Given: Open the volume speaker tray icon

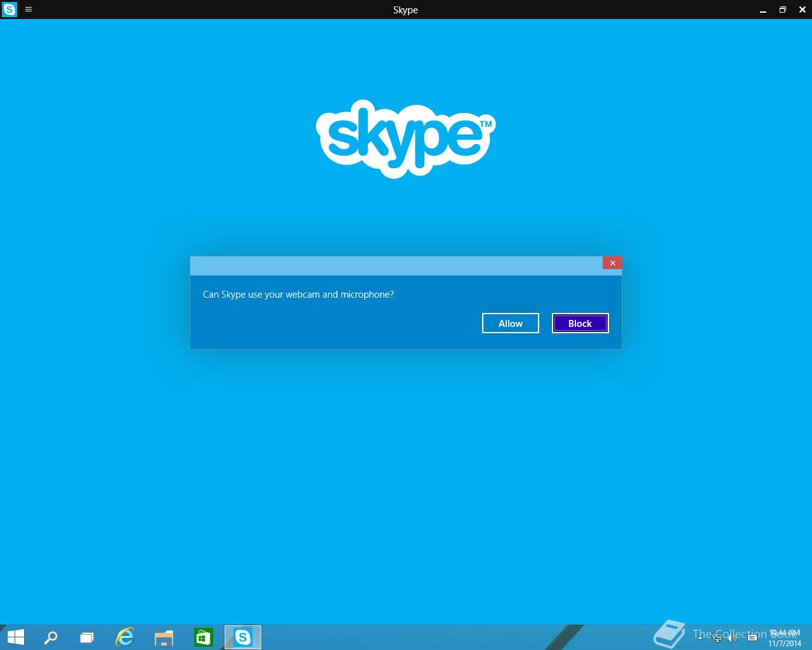Looking at the screenshot, I should pos(732,637).
